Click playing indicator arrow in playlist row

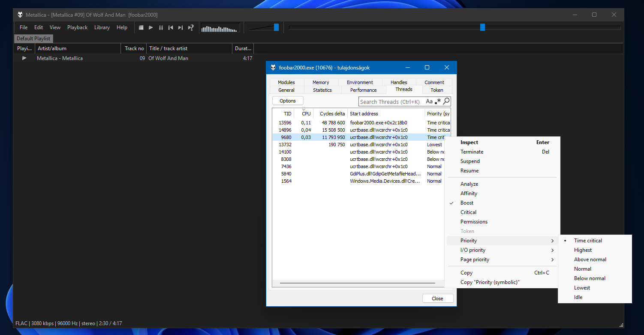(24, 58)
